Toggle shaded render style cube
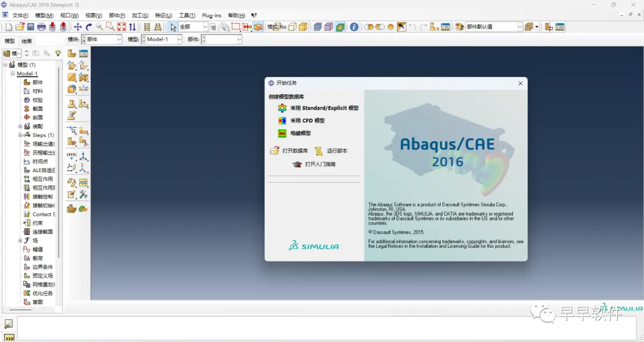644x342 pixels. coord(303,27)
